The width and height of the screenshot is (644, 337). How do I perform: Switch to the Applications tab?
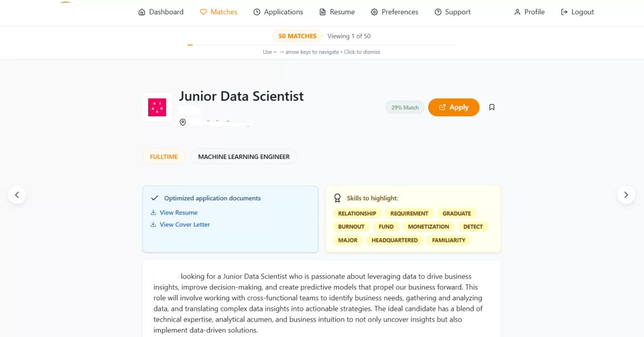coord(278,12)
